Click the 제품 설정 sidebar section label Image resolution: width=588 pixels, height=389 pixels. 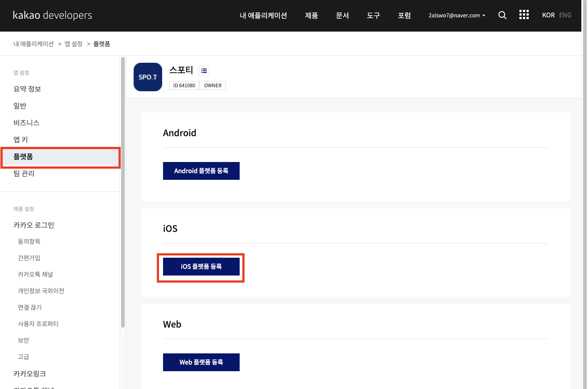pos(24,209)
